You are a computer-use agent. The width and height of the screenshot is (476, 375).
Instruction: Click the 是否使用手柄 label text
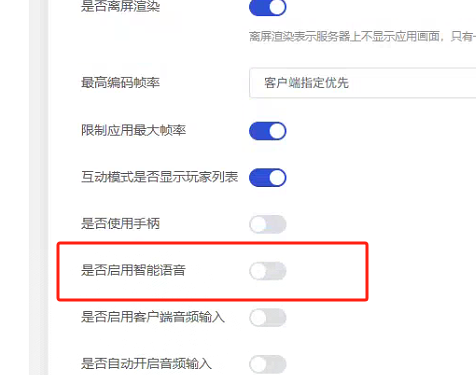120,224
